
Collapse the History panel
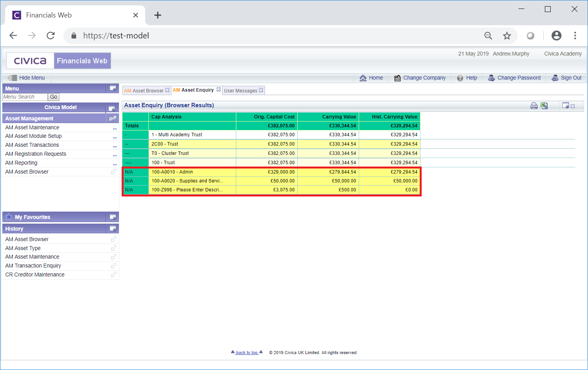pos(113,229)
